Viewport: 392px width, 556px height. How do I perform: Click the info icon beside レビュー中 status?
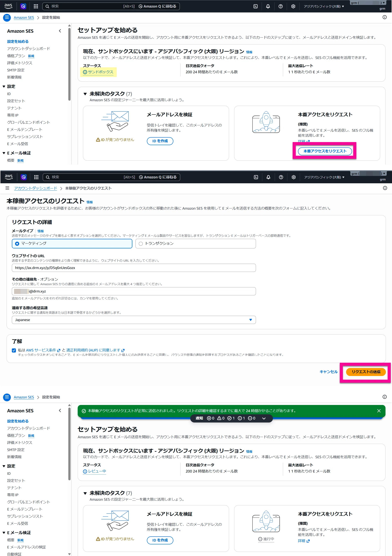pyautogui.click(x=85, y=471)
